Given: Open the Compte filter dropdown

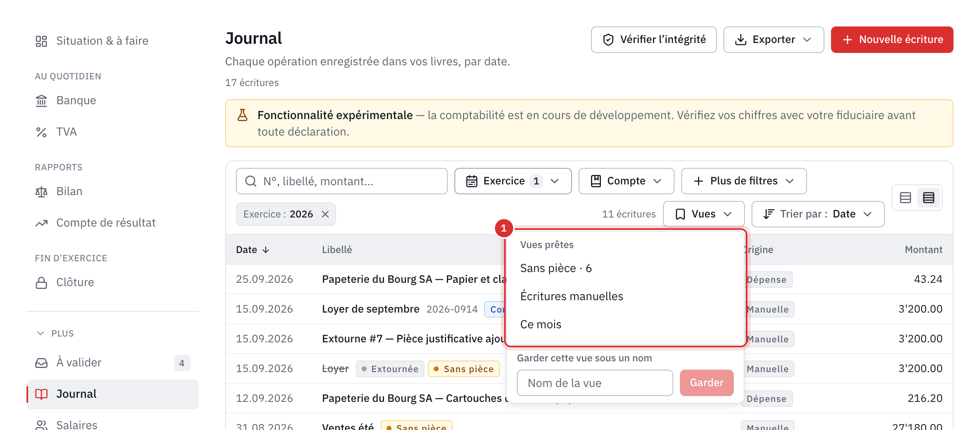Looking at the screenshot, I should click(626, 181).
